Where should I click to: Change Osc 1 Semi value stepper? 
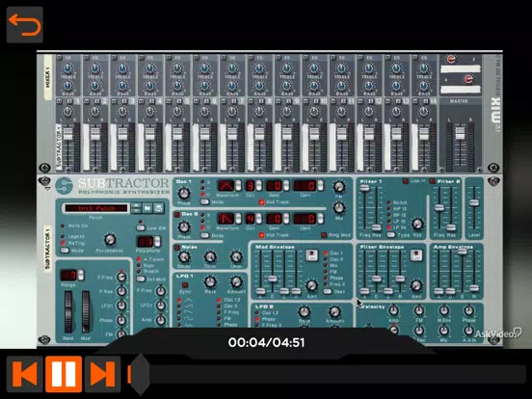point(286,186)
